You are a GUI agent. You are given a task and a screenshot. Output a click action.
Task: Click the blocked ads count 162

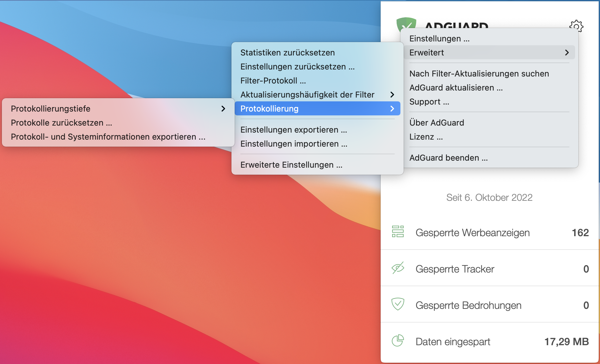tap(580, 233)
